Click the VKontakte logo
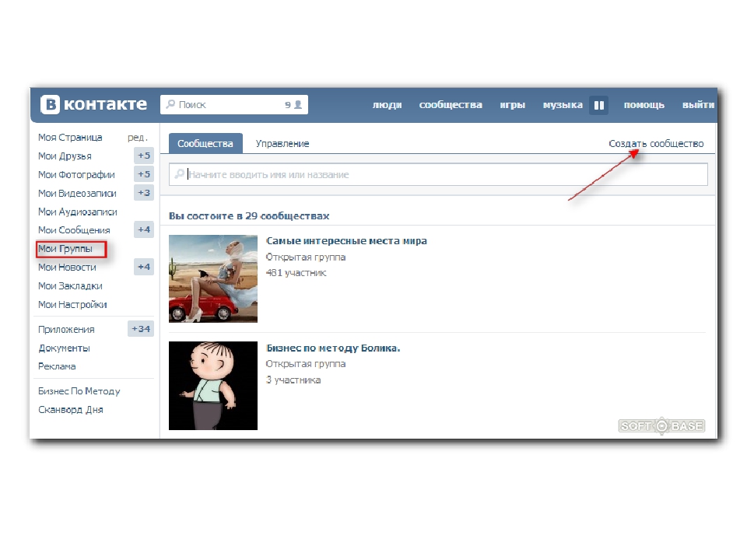Screen dimensions: 747x560 [94, 104]
